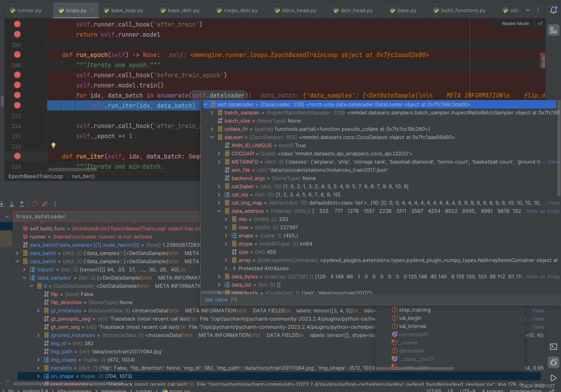Screen dimensions: 561x392
Task: Click list icon of 'inputs' row
Action: (32, 269)
